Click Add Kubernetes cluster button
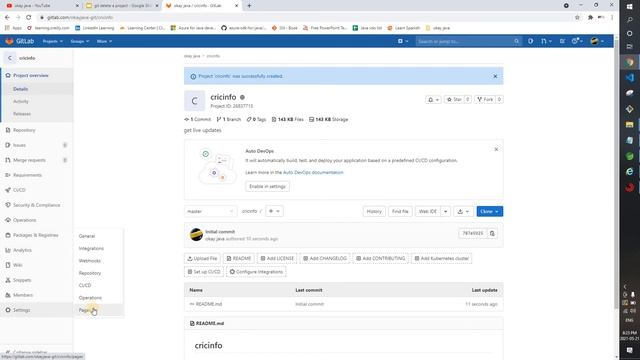640x360 pixels. [442, 259]
